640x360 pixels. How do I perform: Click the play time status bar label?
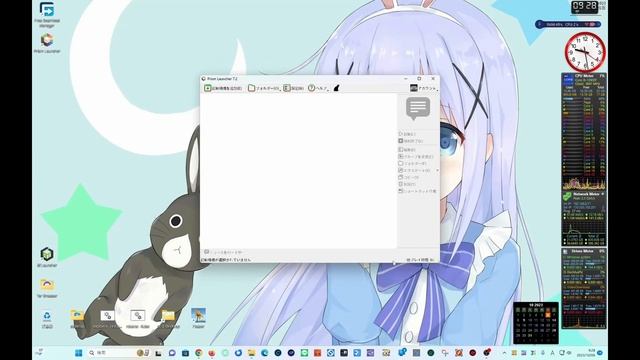tap(420, 260)
